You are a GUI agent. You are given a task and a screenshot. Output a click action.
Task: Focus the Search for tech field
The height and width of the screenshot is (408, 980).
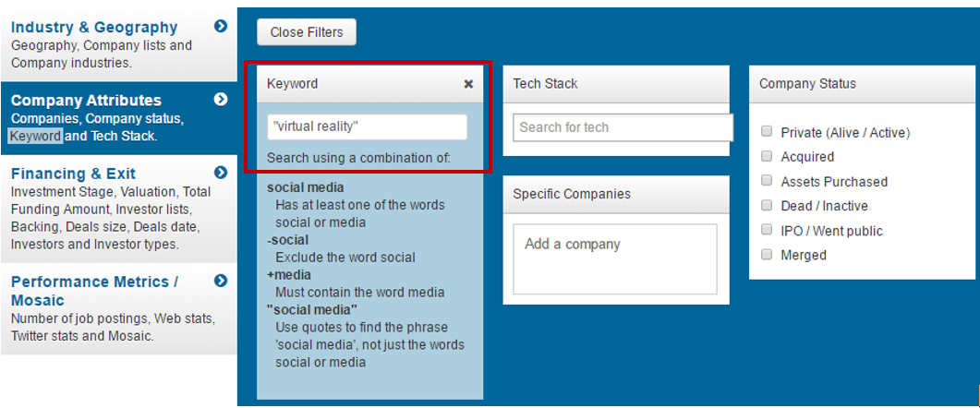click(x=622, y=127)
